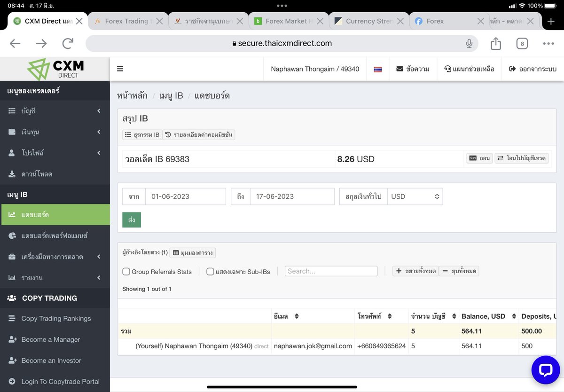Click email naphawan.jok@gmail.com cell

coord(313,346)
